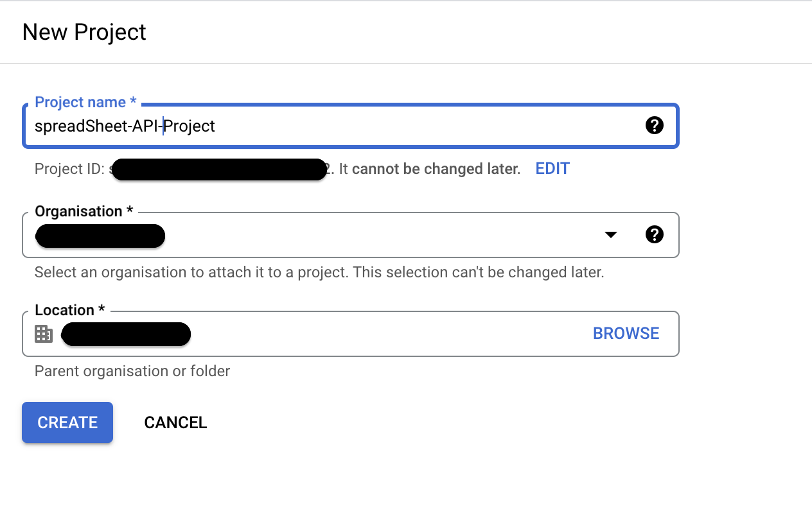Click the spreadSheet-API-Project name text
Viewport: 812px width, 520px height.
pos(124,126)
